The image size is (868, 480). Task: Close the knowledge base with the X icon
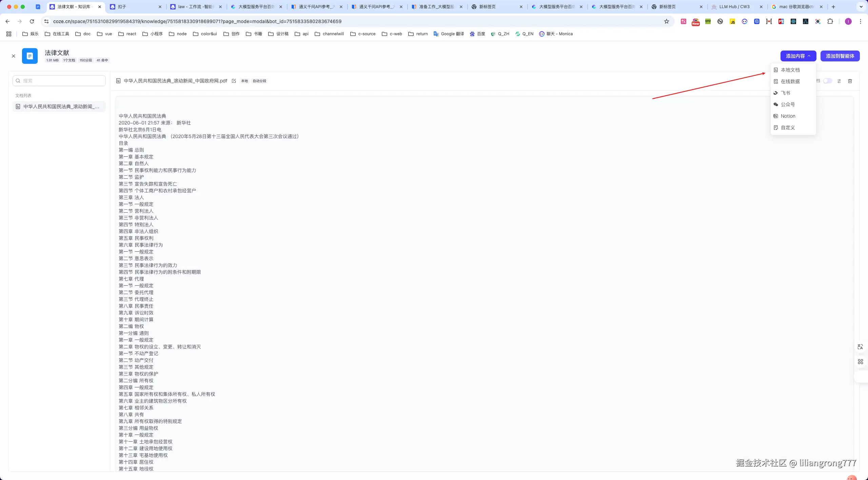(x=14, y=56)
